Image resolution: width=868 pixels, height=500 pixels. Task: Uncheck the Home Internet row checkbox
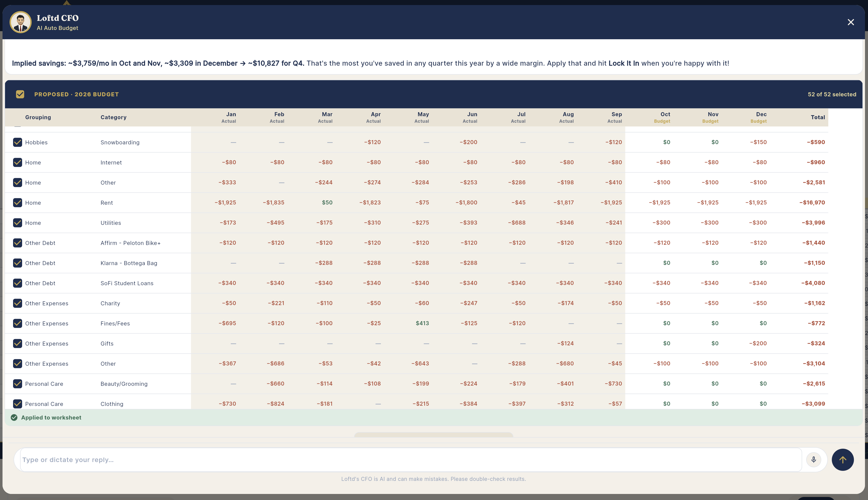18,162
